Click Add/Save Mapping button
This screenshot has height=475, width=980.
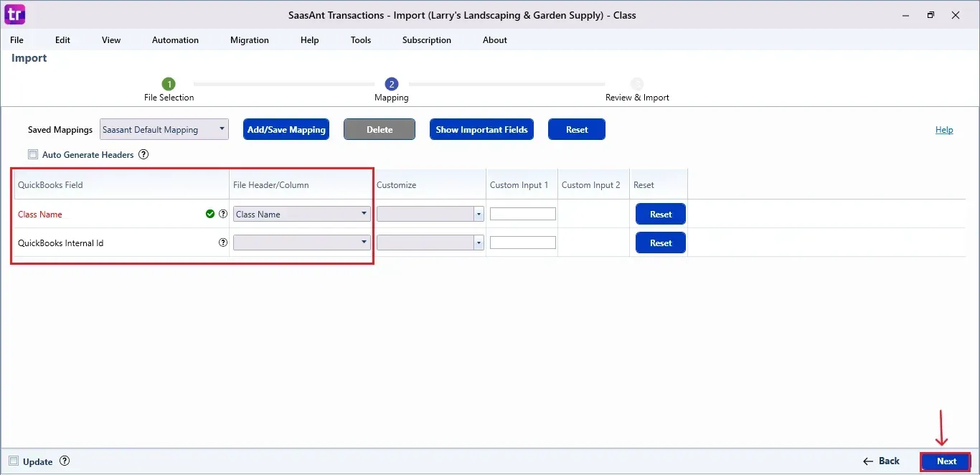[286, 130]
